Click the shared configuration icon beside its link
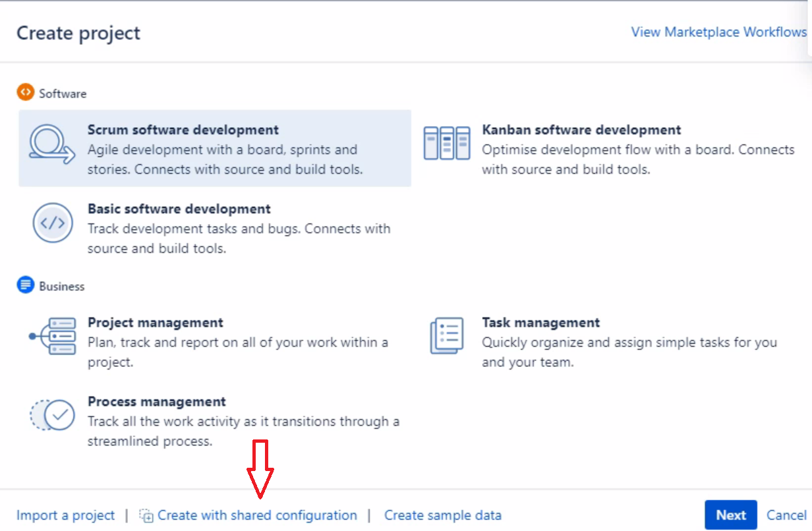Screen dimensions: 812x531 point(146,515)
